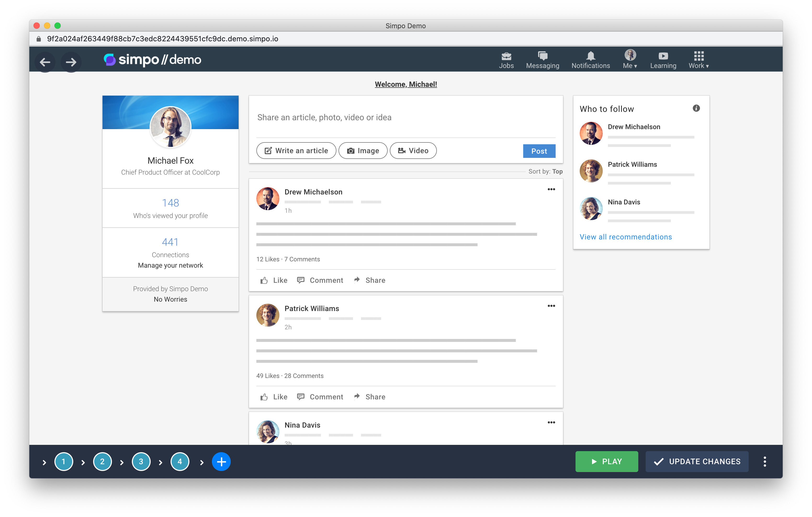Click Patrick Williams' name on second post
Screen dimensions: 812x517
pyautogui.click(x=312, y=308)
